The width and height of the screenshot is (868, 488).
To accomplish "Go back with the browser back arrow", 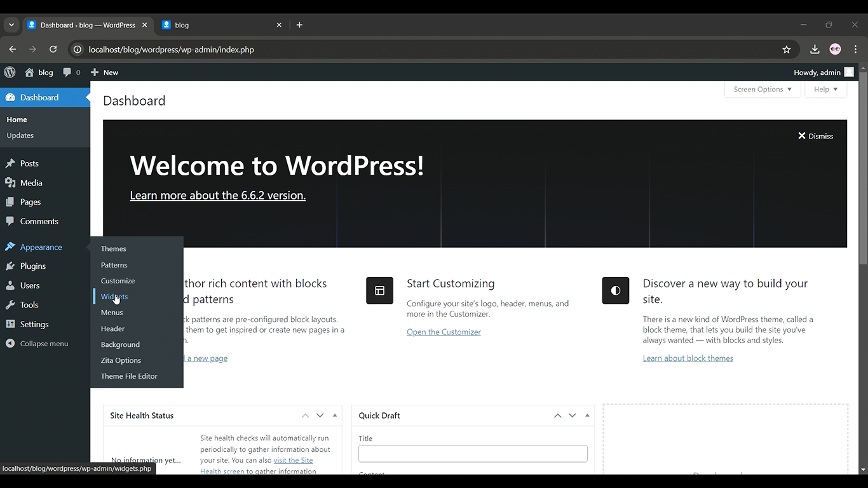I will click(x=12, y=50).
